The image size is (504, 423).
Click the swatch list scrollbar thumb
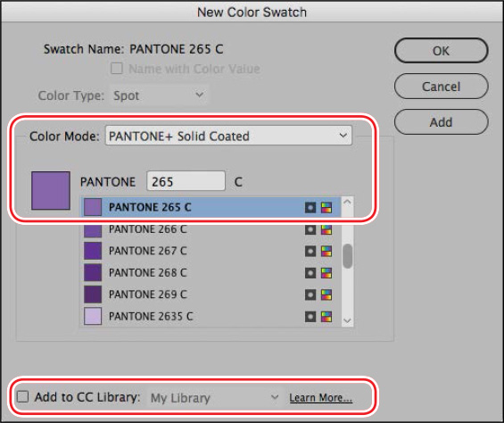click(x=347, y=256)
